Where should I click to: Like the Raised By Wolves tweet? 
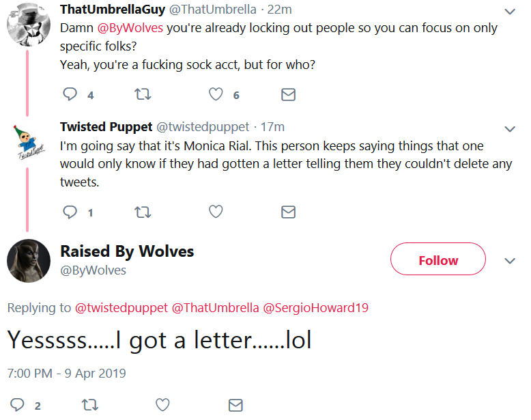162,405
